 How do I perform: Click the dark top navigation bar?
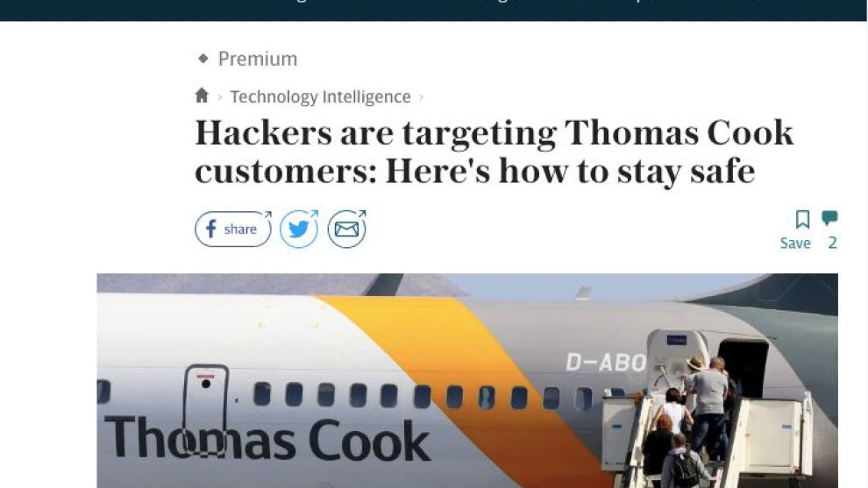[x=433, y=11]
